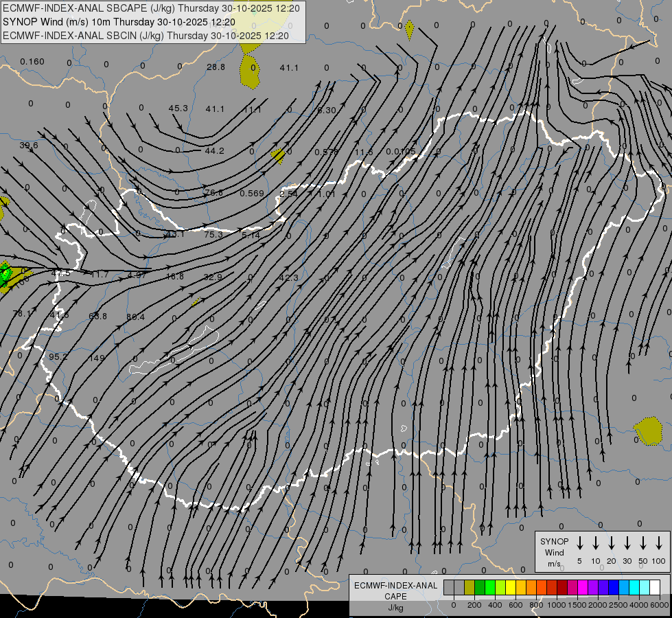Select the 5 m/s wind arrow in legend
Image resolution: width=672 pixels, height=618 pixels.
tap(579, 543)
